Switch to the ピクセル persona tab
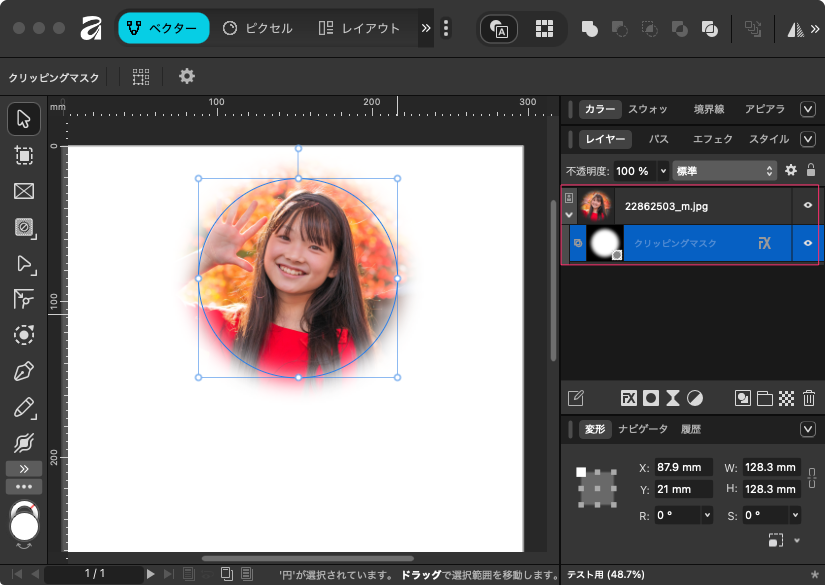825x585 pixels. 258,28
